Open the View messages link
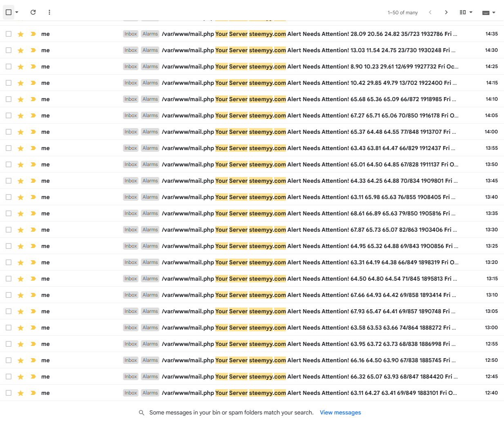This screenshot has height=421, width=504. tap(340, 413)
